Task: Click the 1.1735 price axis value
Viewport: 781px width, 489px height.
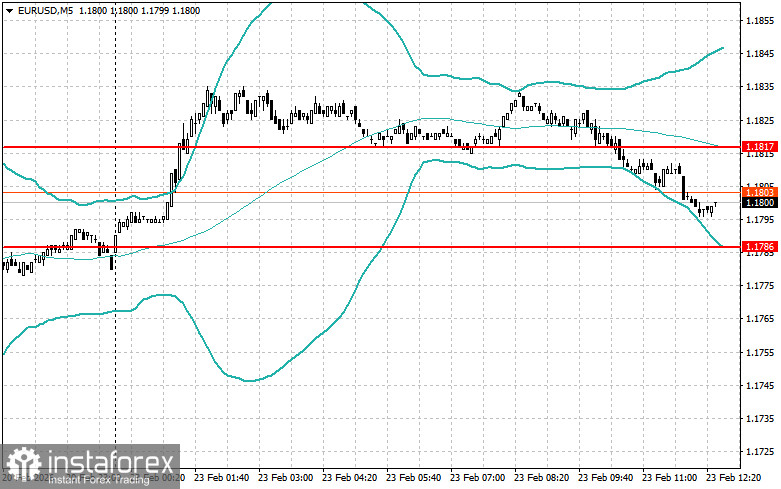Action: click(760, 418)
